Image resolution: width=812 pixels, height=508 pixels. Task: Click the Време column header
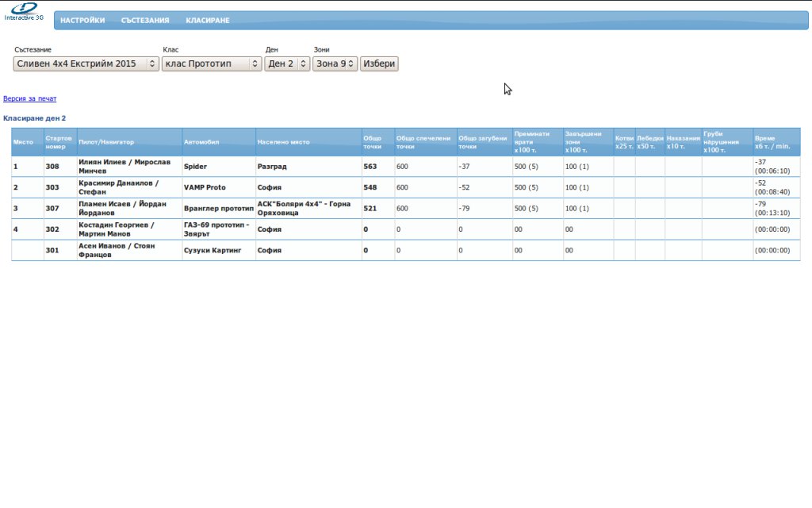[x=772, y=142]
